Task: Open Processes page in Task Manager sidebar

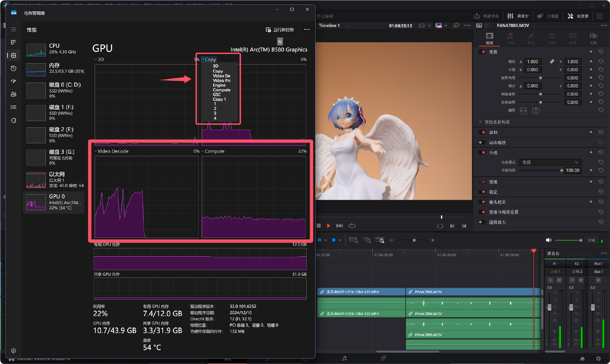Action: 13,42
